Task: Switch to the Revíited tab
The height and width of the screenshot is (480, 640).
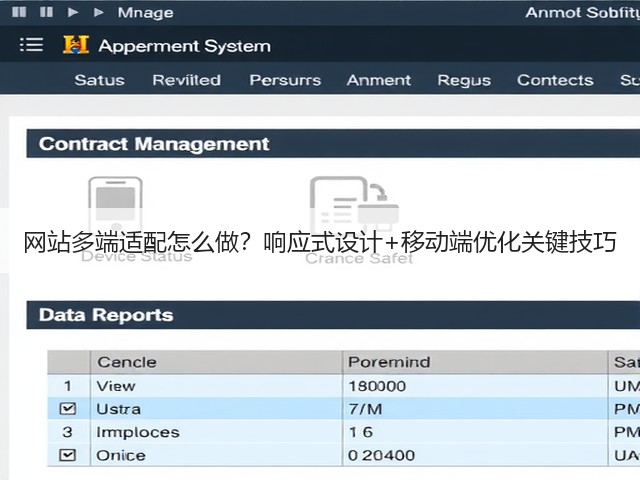Action: click(187, 80)
